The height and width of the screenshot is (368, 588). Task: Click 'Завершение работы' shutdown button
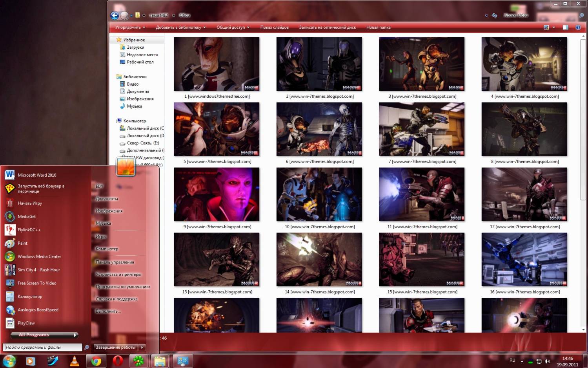pos(116,347)
